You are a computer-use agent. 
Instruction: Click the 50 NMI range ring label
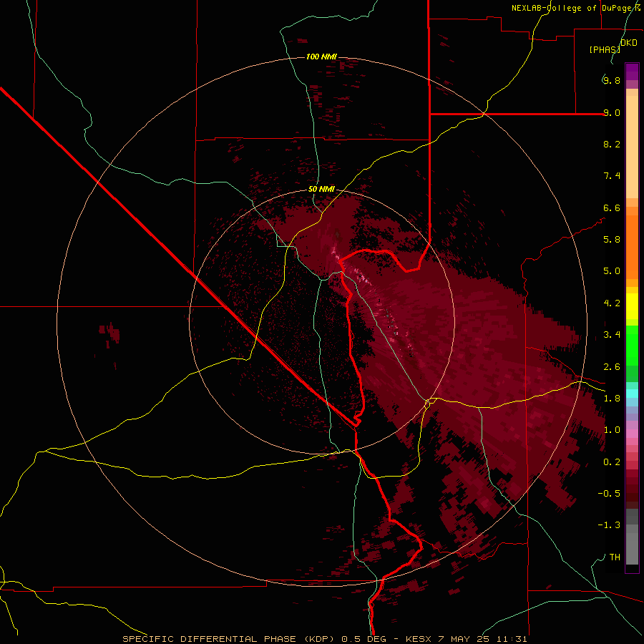(x=321, y=190)
